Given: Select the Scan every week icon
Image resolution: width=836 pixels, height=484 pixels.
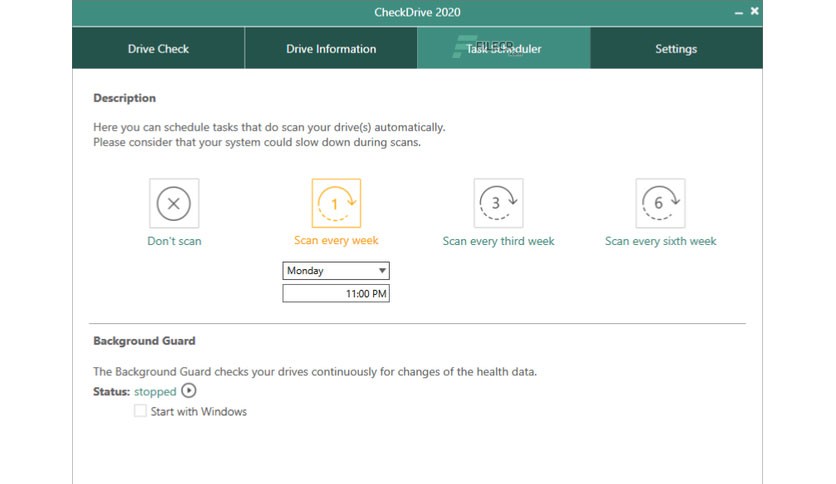Looking at the screenshot, I should (336, 203).
